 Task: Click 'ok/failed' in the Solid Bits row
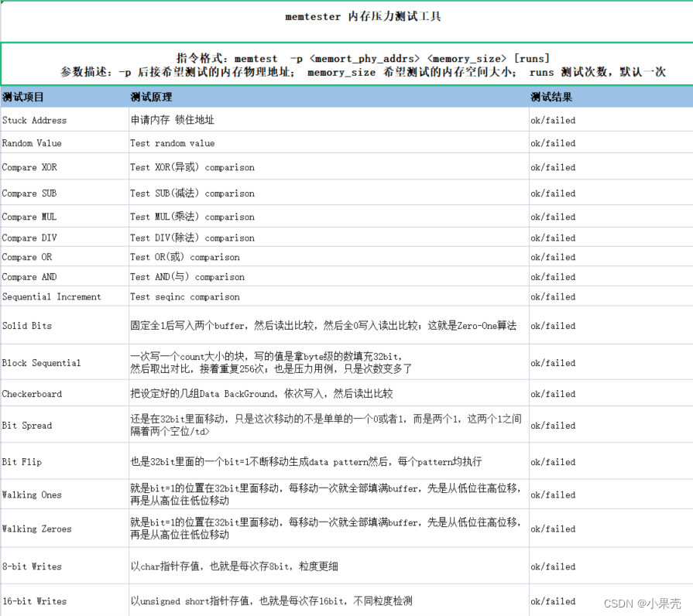553,326
